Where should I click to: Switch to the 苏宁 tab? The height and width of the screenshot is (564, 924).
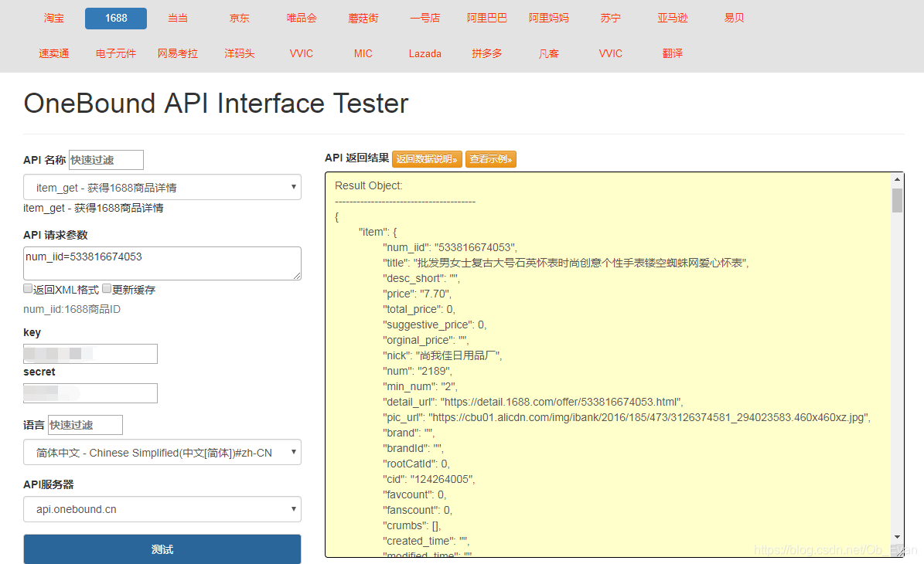point(611,19)
